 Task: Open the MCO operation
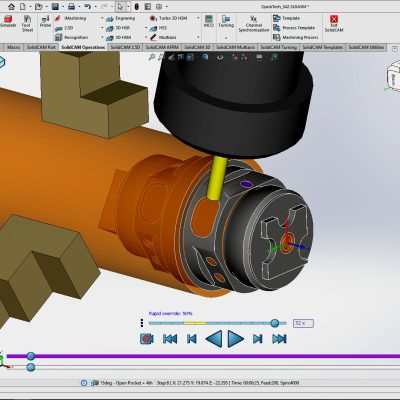(x=209, y=21)
